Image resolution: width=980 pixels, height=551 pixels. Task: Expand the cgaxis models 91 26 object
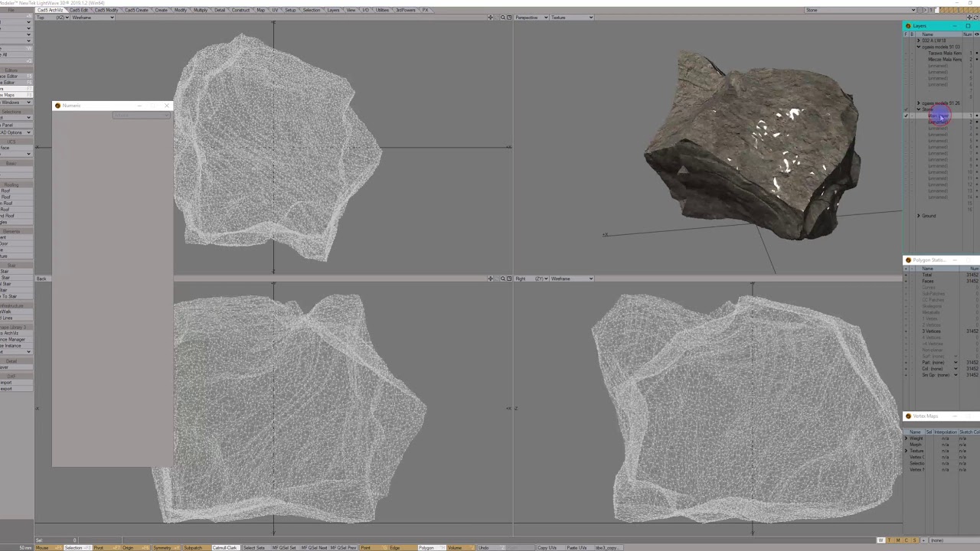pyautogui.click(x=919, y=103)
